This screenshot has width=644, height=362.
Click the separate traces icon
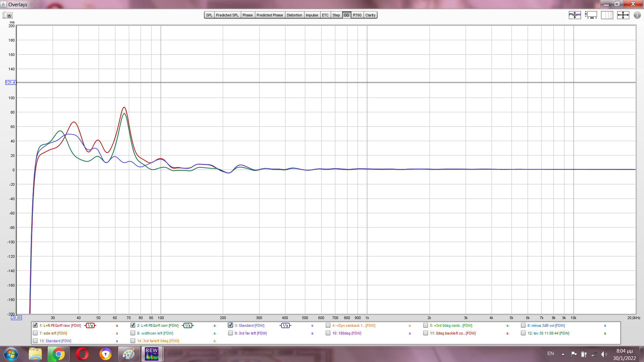point(575,15)
